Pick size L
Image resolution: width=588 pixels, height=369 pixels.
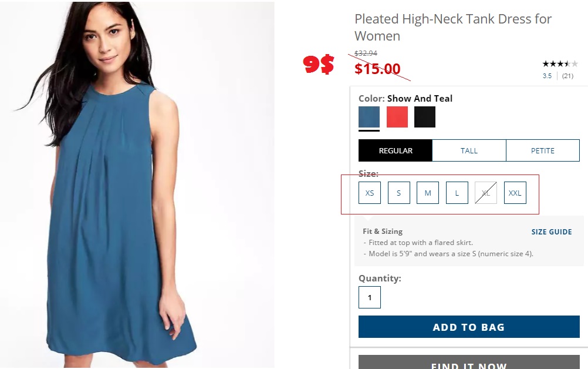pyautogui.click(x=457, y=193)
